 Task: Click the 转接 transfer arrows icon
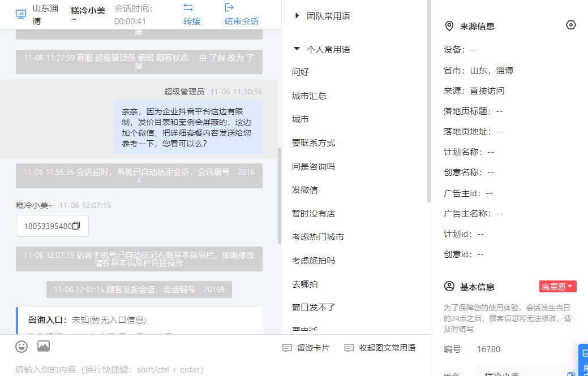click(188, 7)
